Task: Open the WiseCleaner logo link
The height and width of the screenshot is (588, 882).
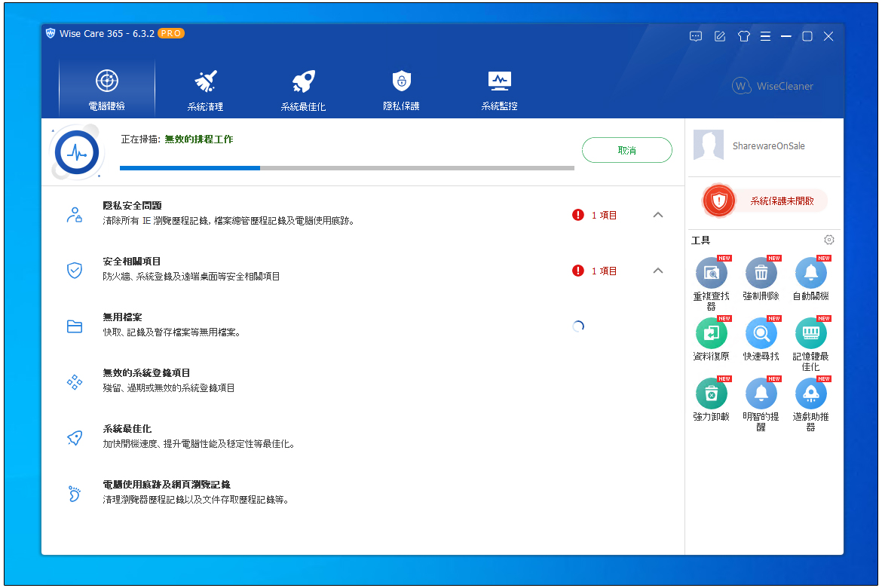Action: 773,86
